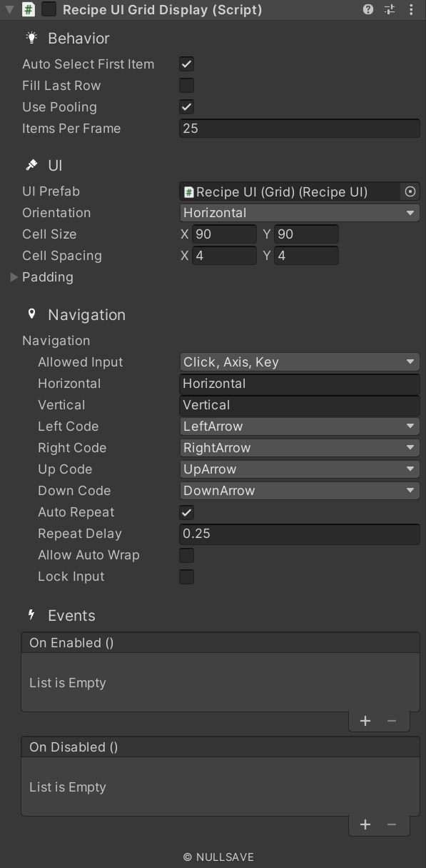The height and width of the screenshot is (868, 426).
Task: Enable the Fill Last Row option
Action: (186, 85)
